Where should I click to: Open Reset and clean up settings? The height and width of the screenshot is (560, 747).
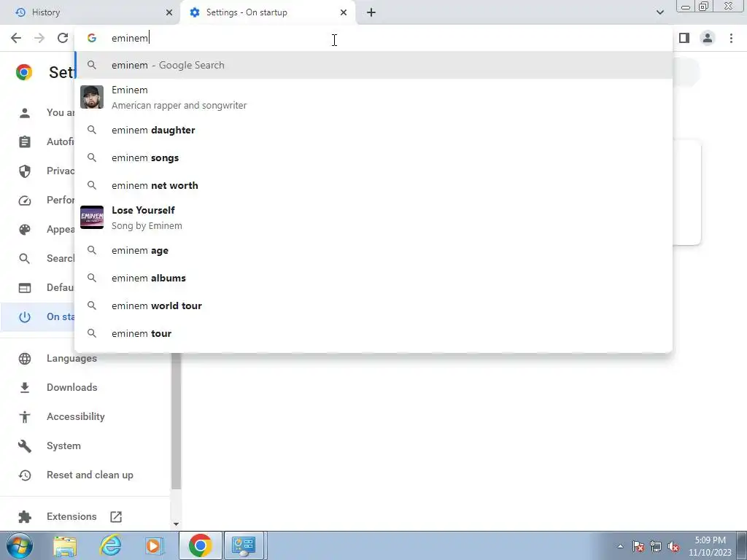(90, 475)
